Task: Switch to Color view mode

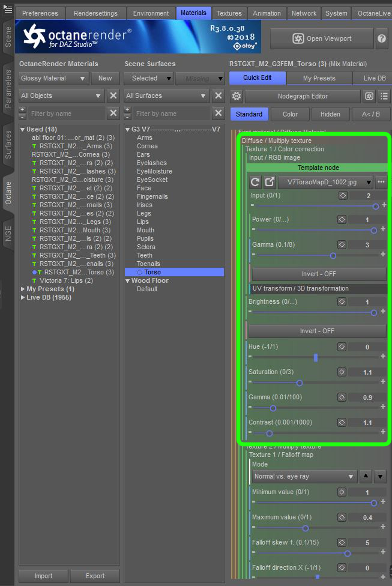Action: coord(291,114)
